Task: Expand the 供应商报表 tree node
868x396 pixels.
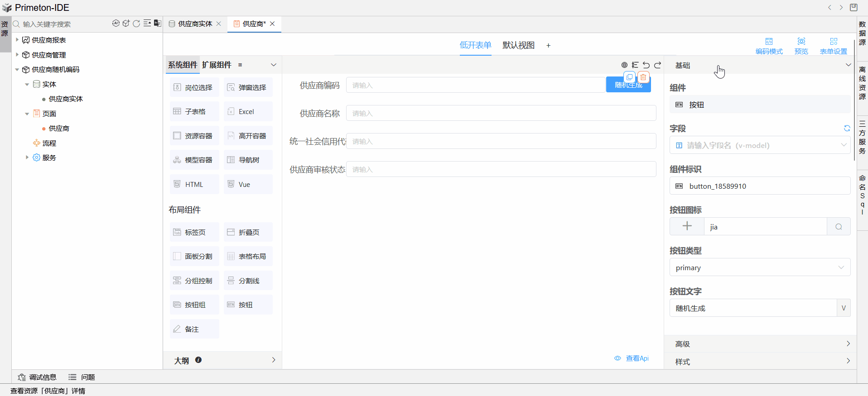Action: pyautogui.click(x=17, y=40)
